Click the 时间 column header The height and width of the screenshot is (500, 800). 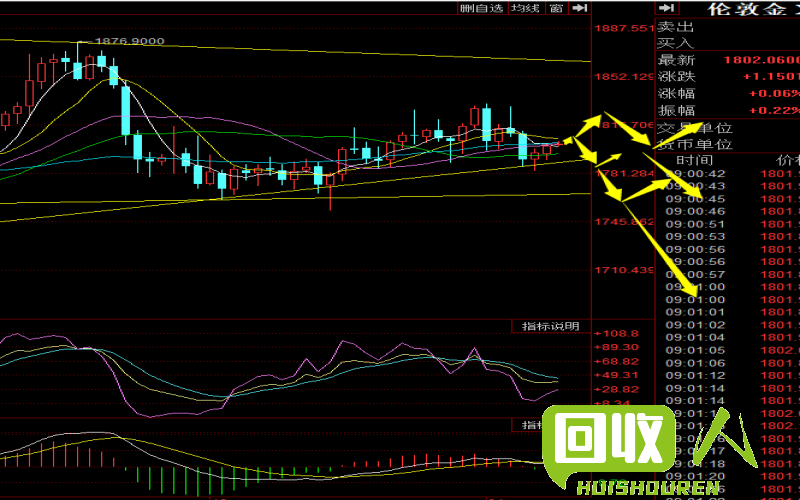click(x=694, y=160)
